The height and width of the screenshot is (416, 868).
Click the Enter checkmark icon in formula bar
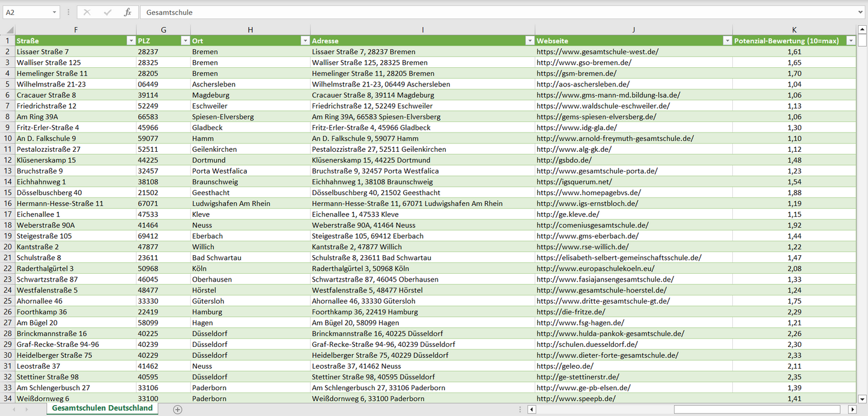pyautogui.click(x=108, y=12)
